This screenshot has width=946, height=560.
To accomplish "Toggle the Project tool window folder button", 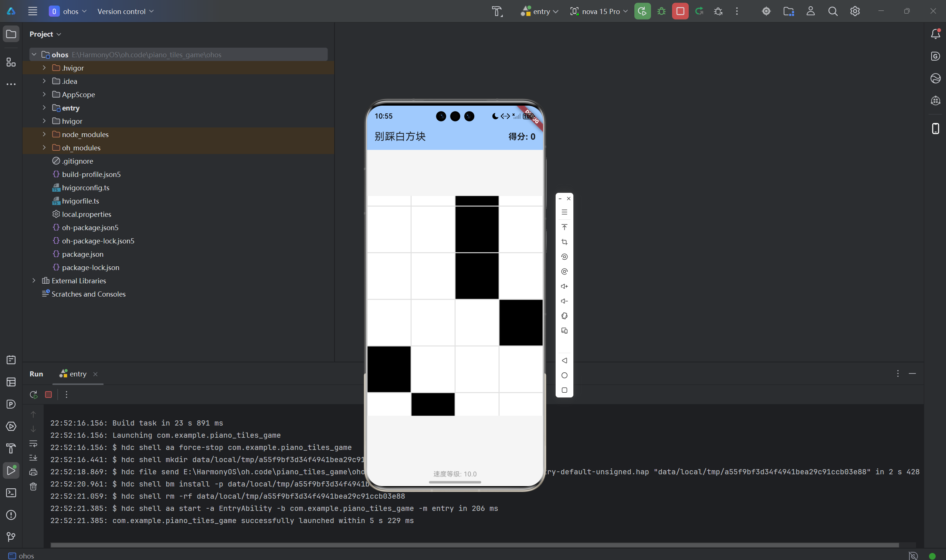I will (11, 34).
